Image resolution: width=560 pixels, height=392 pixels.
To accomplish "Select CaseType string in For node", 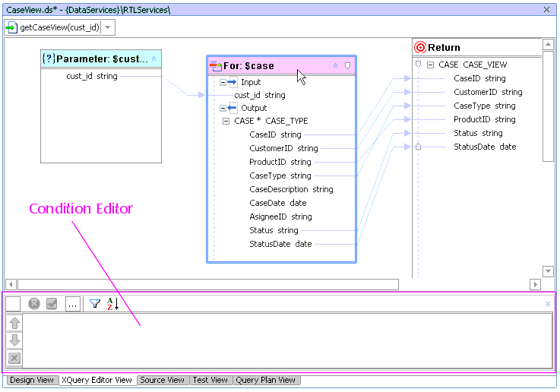I will point(280,175).
